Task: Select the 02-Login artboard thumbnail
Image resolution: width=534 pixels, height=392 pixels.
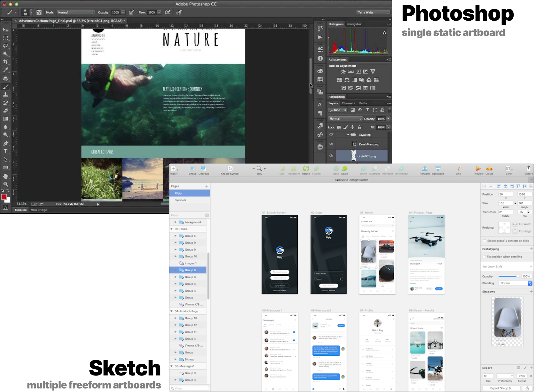Action: point(329,254)
